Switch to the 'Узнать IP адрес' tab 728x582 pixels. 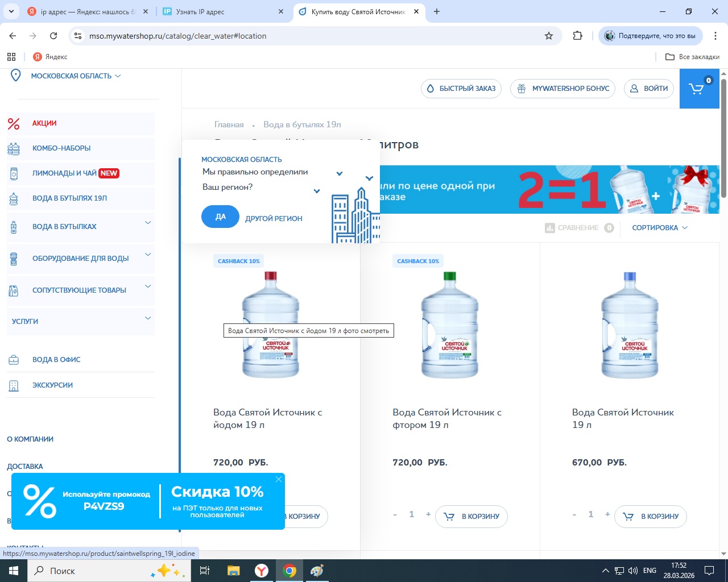click(224, 11)
